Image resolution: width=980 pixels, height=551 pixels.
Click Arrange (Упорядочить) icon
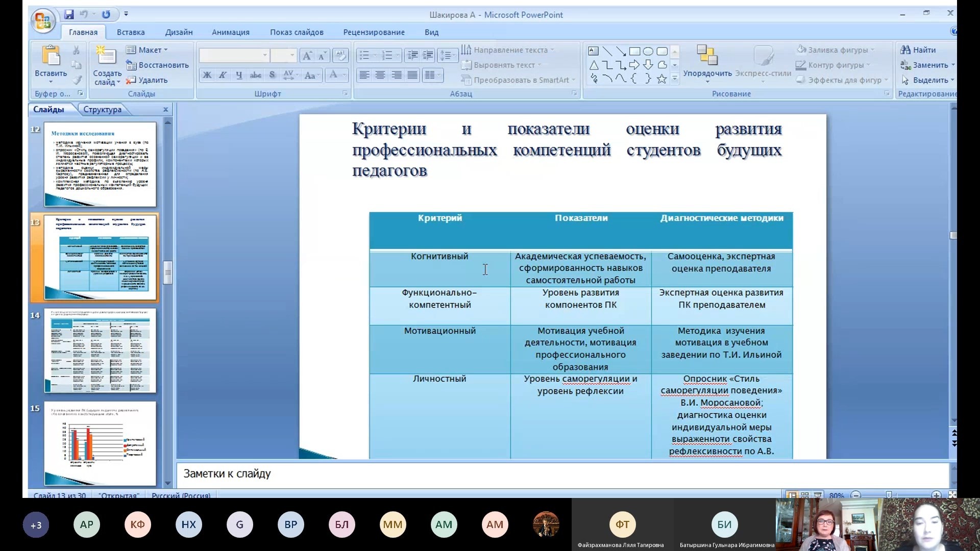click(x=707, y=56)
